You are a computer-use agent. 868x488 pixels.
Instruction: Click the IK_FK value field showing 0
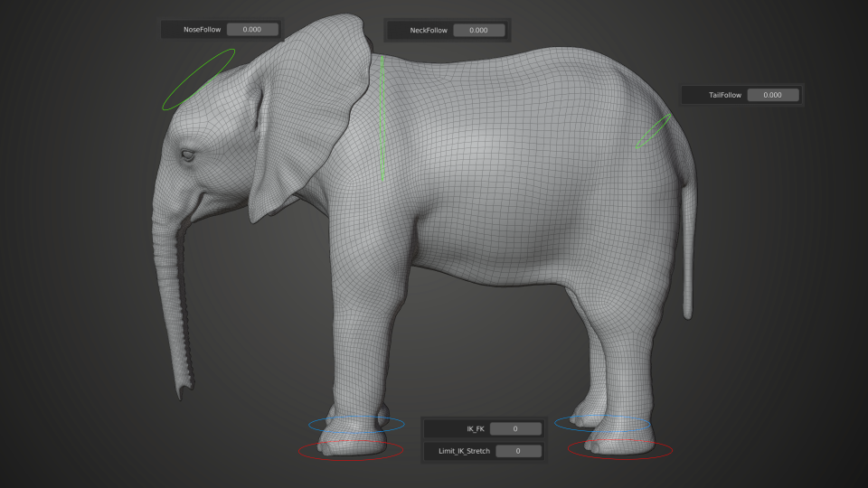(515, 428)
